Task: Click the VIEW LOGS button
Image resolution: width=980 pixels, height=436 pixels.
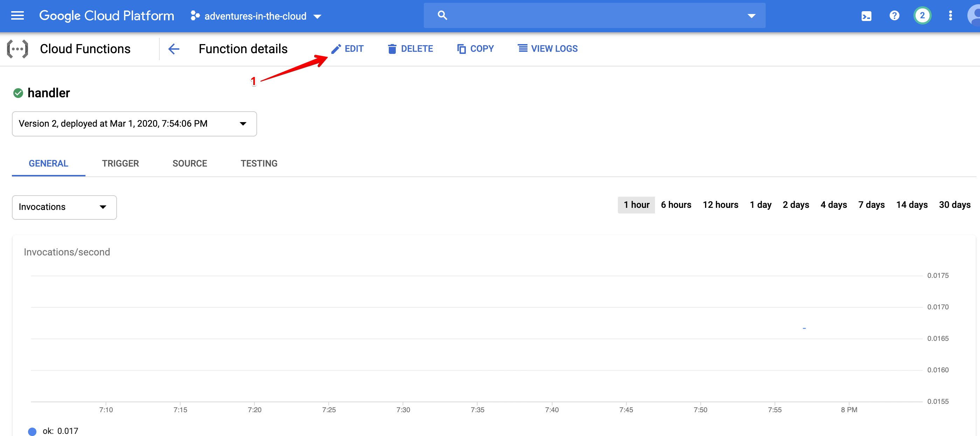Action: (547, 49)
